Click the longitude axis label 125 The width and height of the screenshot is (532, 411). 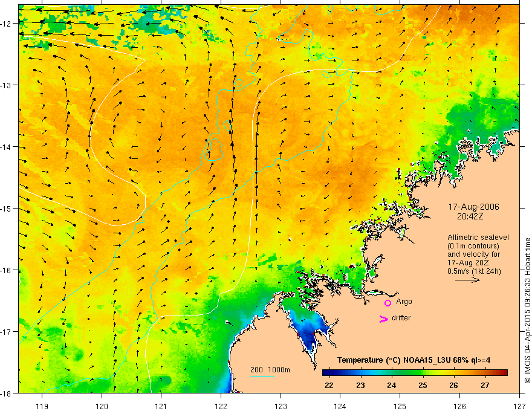pyautogui.click(x=400, y=406)
